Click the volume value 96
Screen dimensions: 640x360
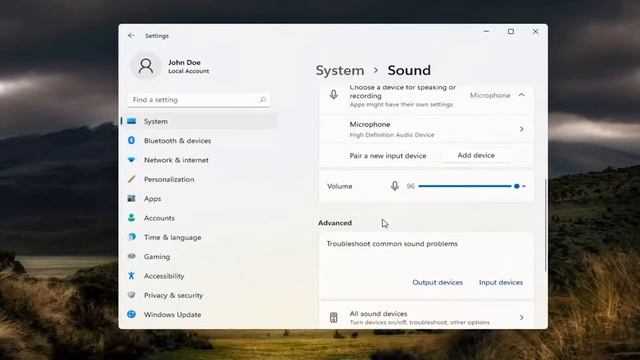(x=410, y=186)
